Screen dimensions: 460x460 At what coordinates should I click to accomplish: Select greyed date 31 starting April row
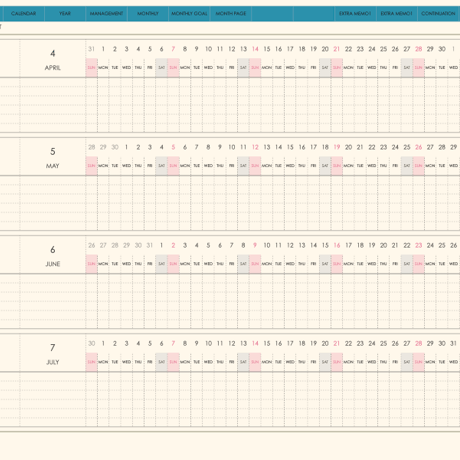91,49
